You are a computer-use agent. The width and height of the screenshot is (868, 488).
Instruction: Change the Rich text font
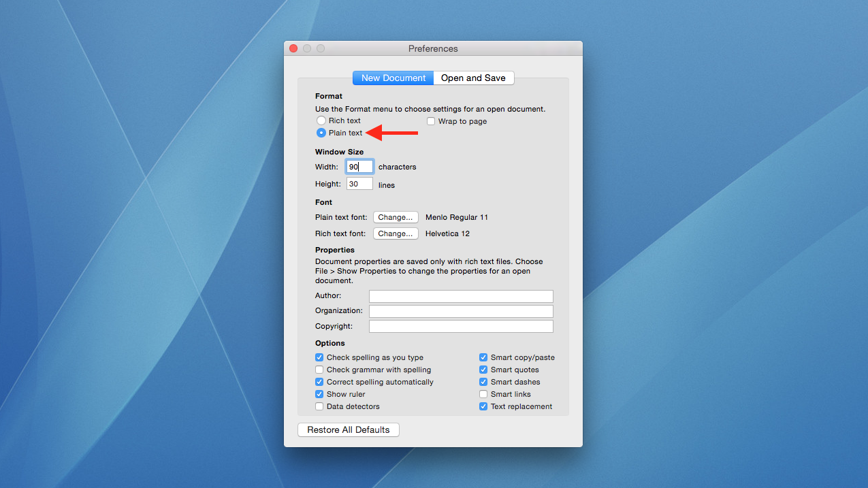click(396, 233)
